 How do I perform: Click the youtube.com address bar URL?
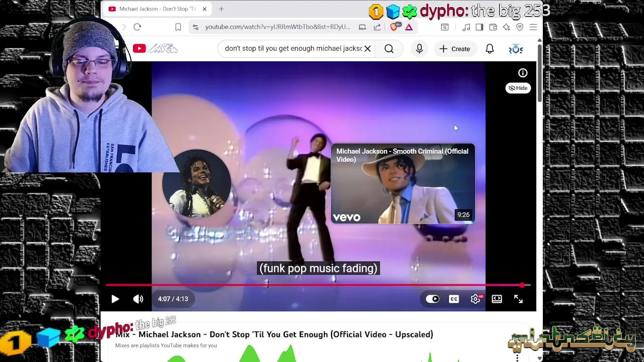click(278, 27)
